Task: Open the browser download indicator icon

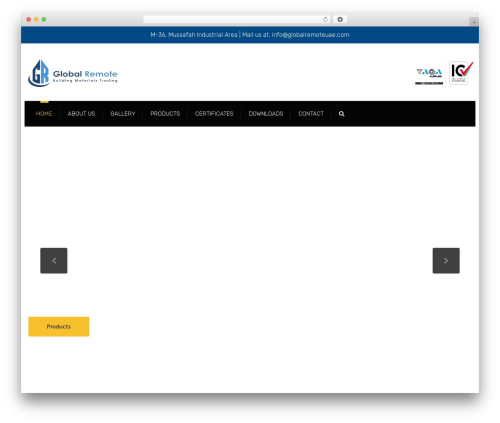Action: point(340,19)
